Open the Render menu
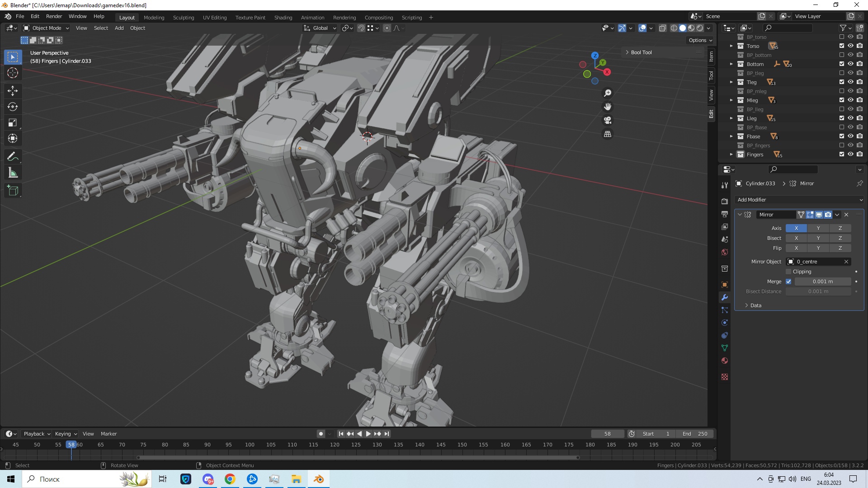868x488 pixels. coord(54,16)
